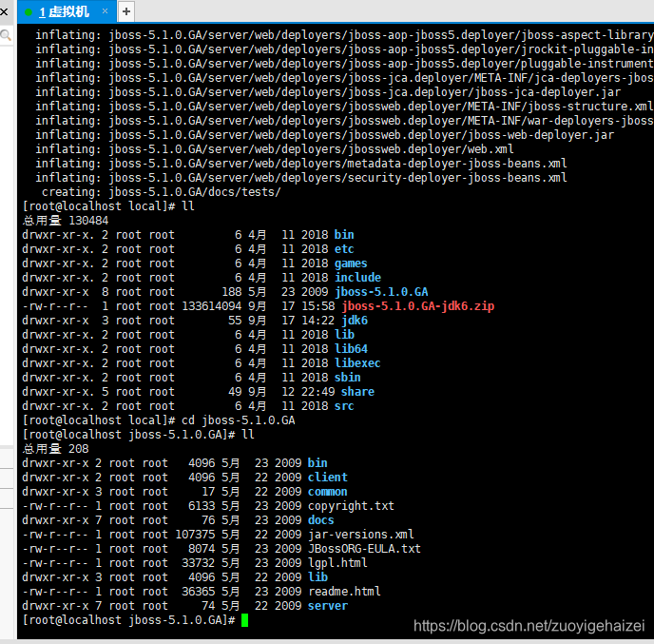Select the '1 虚拟机' session tab

[67, 11]
